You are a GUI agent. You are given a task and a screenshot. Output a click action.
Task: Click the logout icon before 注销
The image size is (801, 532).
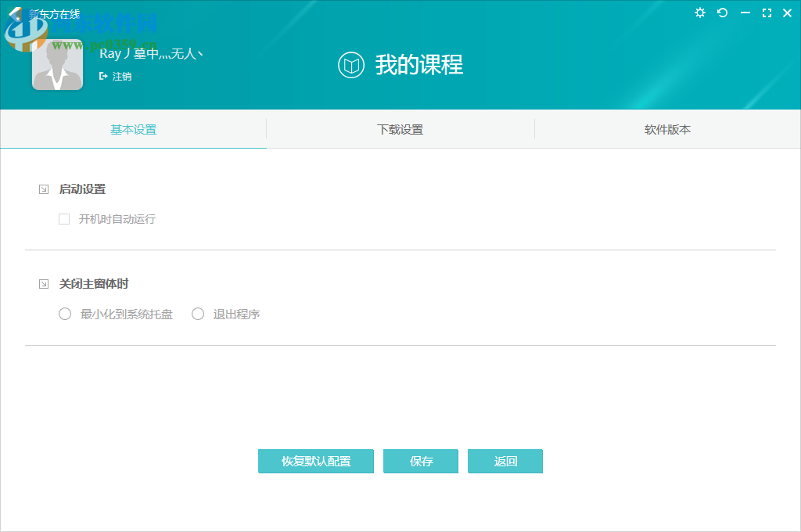click(102, 76)
